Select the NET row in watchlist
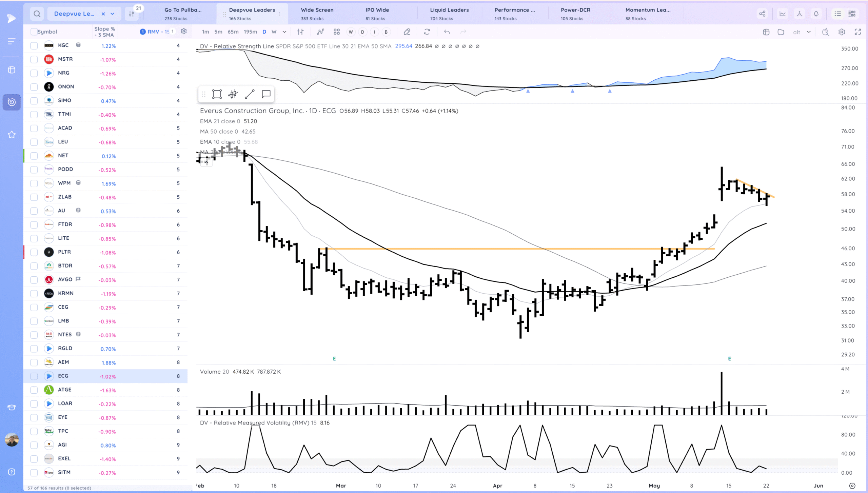Screen dimensions: 868x493 coord(105,156)
